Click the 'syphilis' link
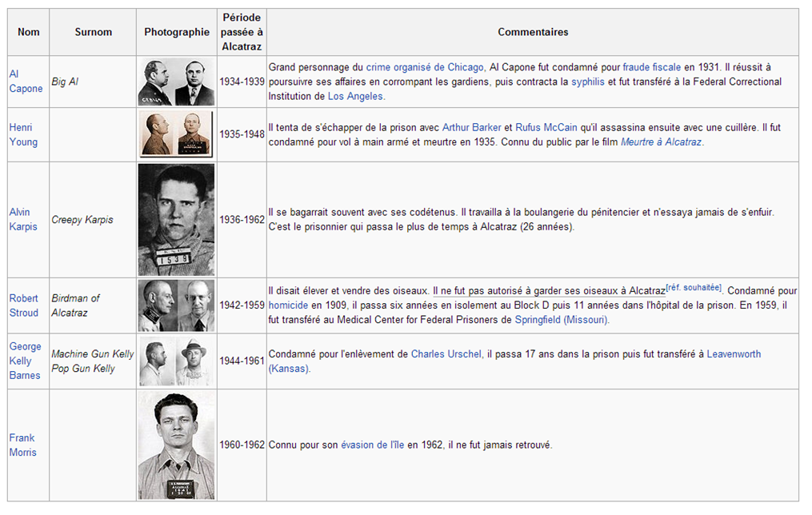 (x=587, y=82)
